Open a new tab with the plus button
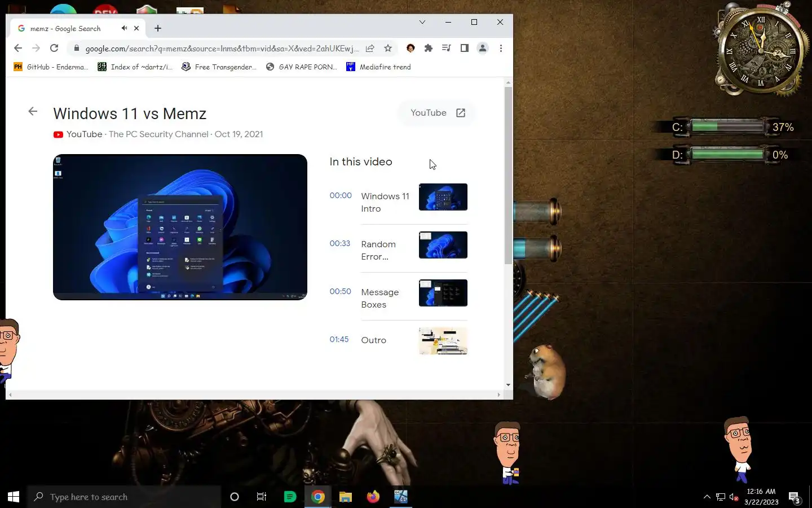 coord(158,28)
